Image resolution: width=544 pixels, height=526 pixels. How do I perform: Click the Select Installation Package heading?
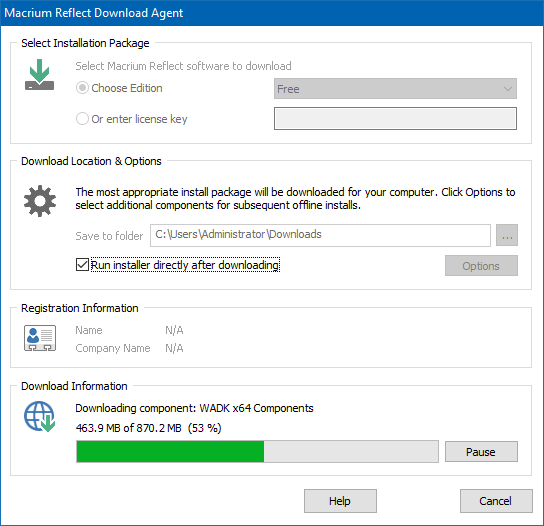85,43
